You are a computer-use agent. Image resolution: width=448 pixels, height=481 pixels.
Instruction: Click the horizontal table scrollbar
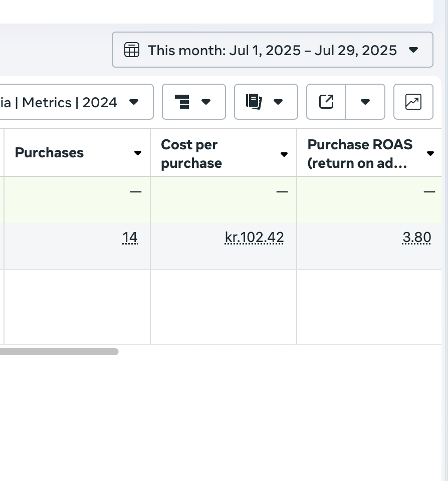[x=59, y=352]
